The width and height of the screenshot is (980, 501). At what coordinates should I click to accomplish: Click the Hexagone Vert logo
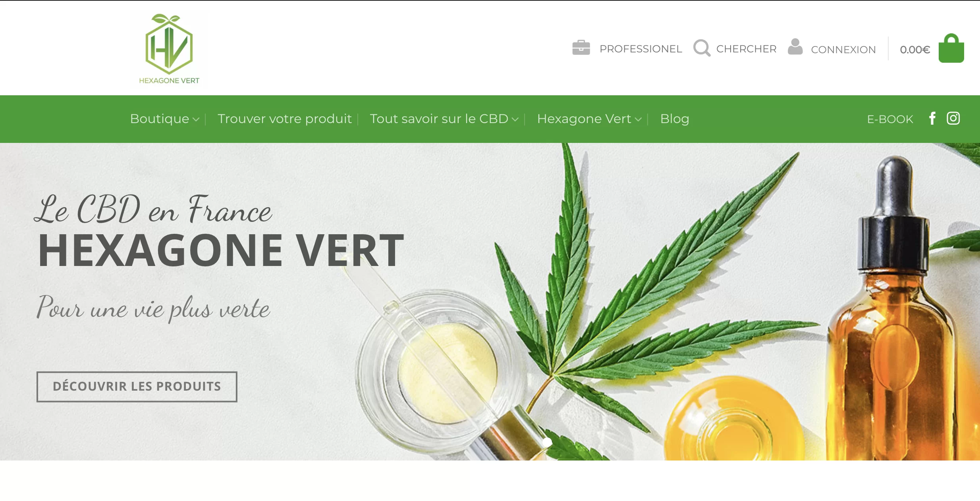point(169,49)
